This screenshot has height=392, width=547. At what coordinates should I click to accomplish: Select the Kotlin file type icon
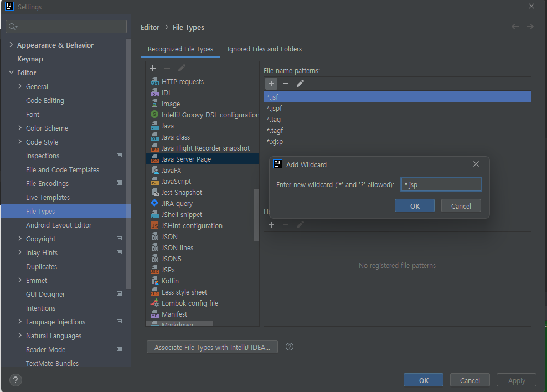(154, 281)
